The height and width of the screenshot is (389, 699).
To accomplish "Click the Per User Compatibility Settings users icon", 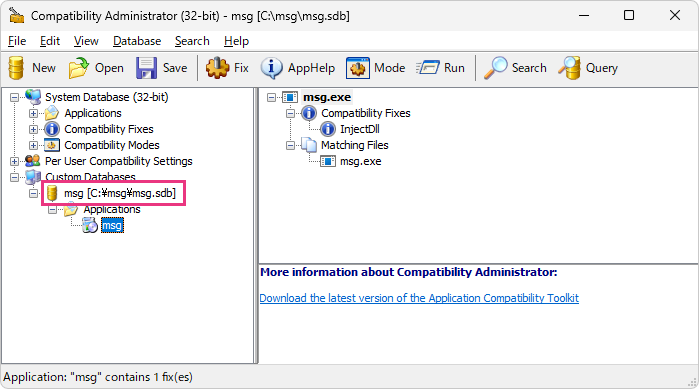I will click(x=33, y=161).
